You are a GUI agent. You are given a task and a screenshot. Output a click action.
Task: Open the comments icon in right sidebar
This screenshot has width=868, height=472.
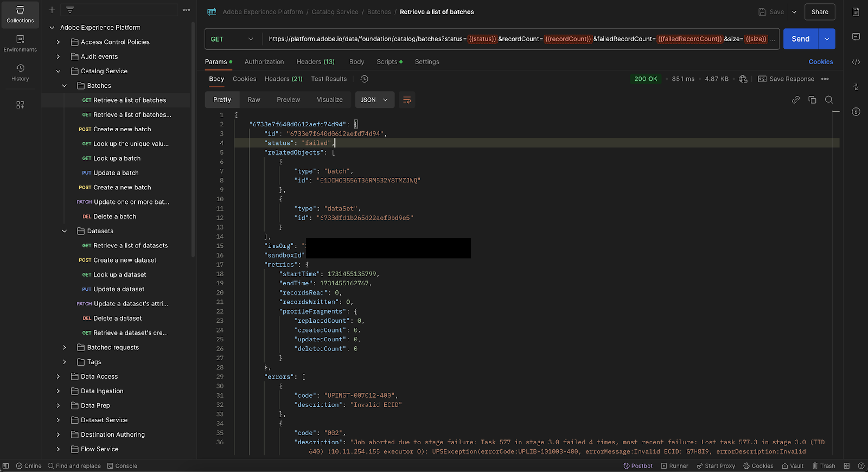(856, 37)
